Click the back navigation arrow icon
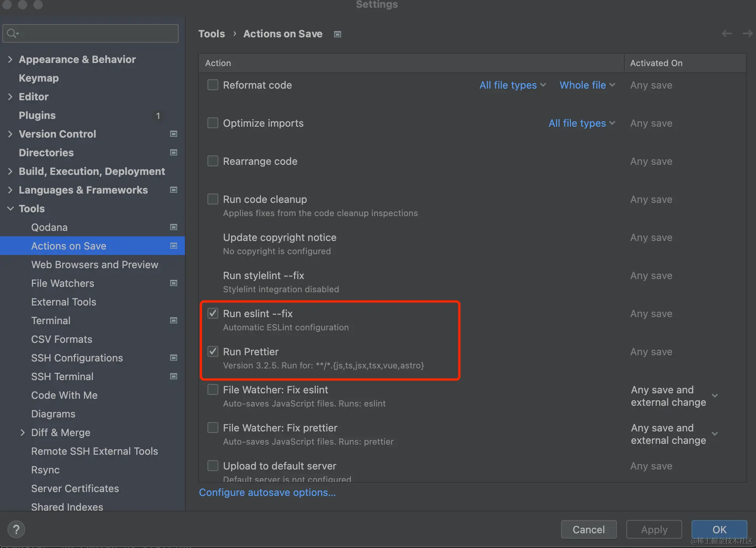The image size is (756, 548). (x=726, y=34)
